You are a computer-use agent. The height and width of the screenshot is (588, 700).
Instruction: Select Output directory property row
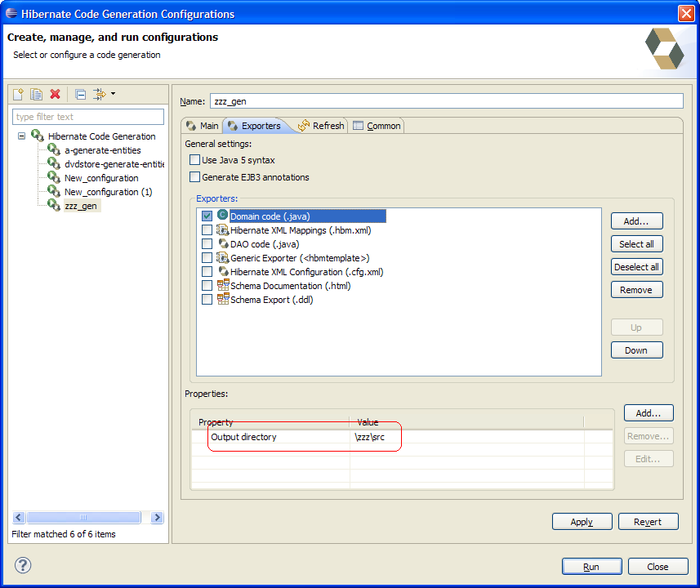coord(402,437)
